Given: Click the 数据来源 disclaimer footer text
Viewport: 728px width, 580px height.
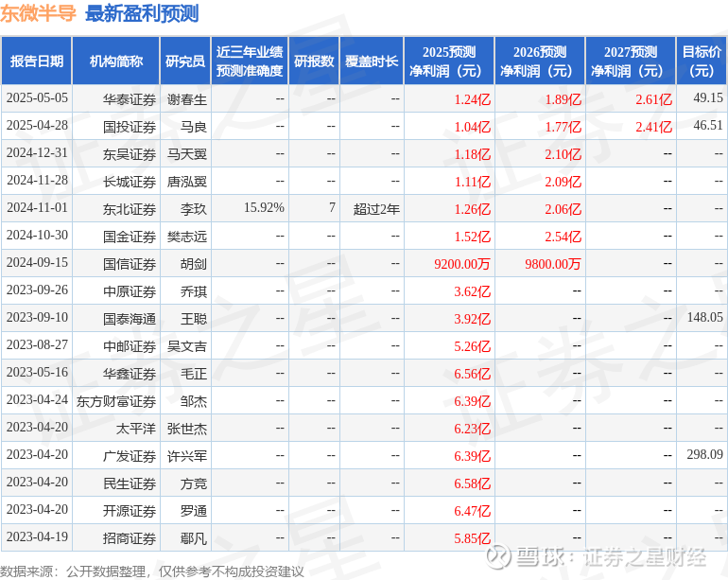Looking at the screenshot, I should [x=152, y=571].
